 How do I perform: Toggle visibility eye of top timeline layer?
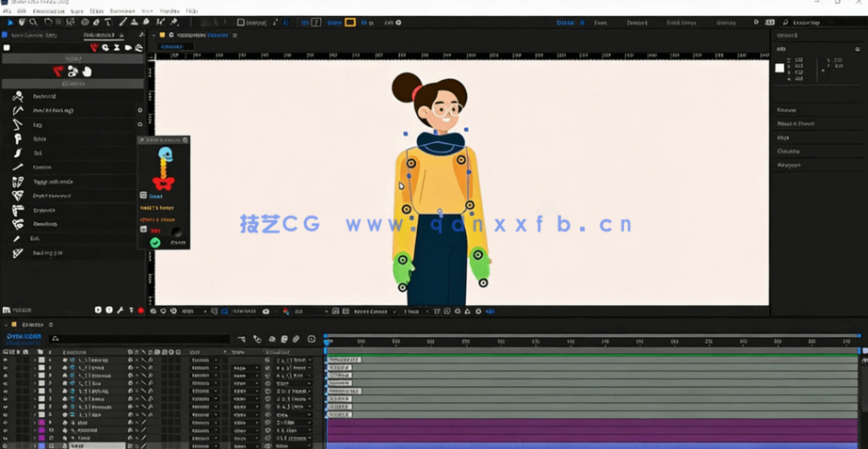coord(6,360)
